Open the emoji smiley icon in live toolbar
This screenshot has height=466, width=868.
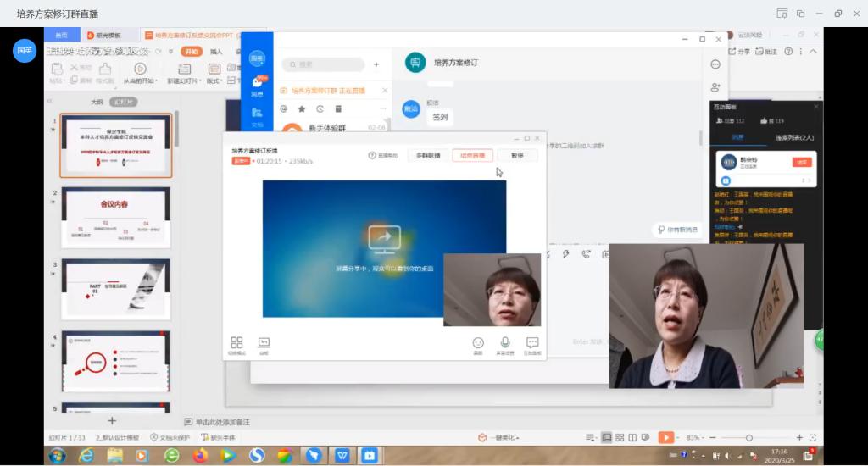(478, 342)
